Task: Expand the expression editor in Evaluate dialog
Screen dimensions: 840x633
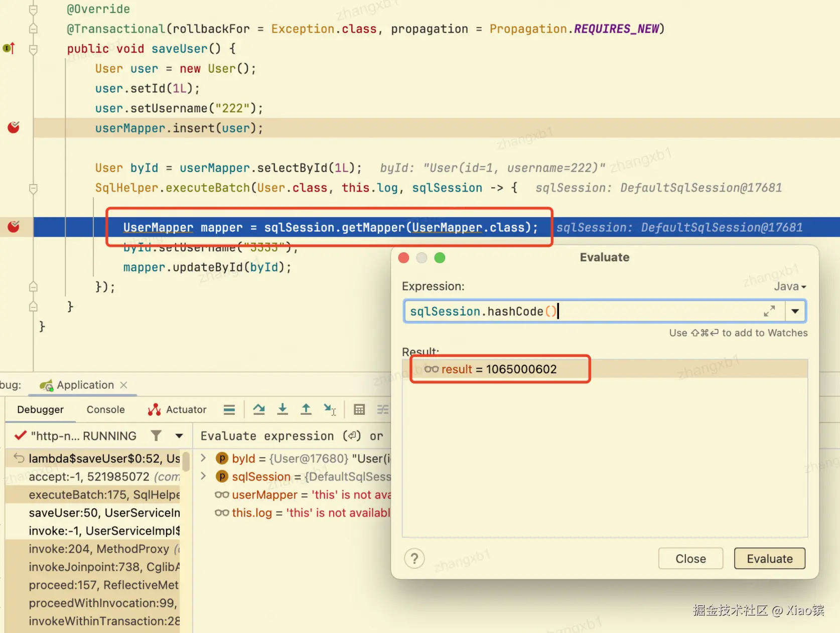Action: click(x=769, y=311)
